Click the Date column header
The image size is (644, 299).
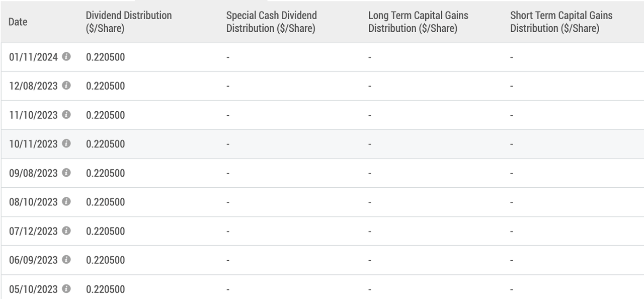pyautogui.click(x=18, y=22)
